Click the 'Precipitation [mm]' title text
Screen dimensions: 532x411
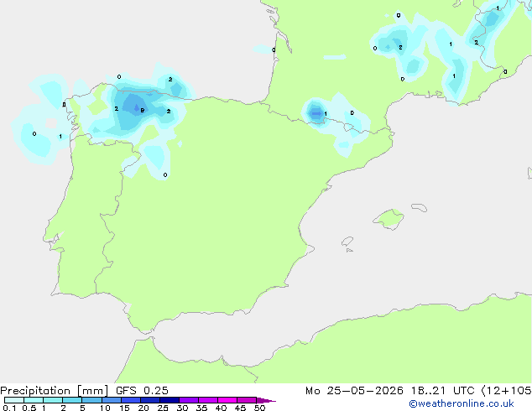pyautogui.click(x=55, y=391)
